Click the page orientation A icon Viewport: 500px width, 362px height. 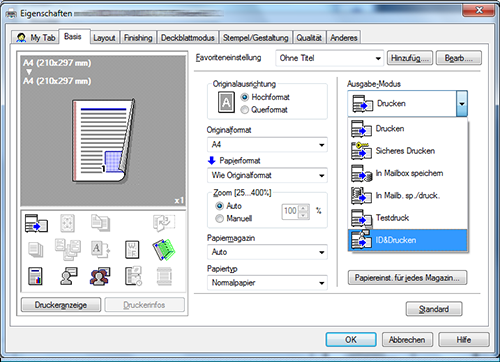[x=226, y=102]
